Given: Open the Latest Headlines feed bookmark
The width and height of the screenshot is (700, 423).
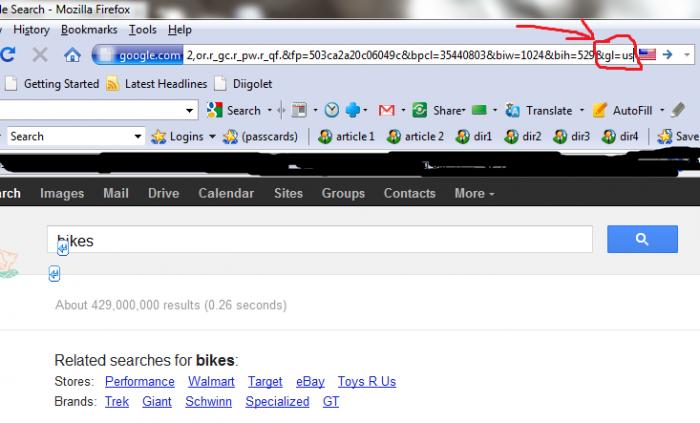Looking at the screenshot, I should point(157,83).
